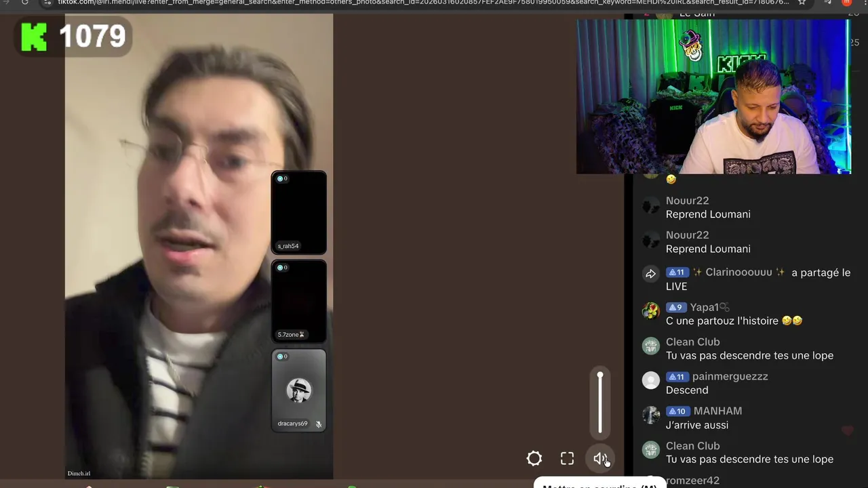Toggle fullscreen with the brackets icon
The height and width of the screenshot is (488, 868).
(568, 459)
